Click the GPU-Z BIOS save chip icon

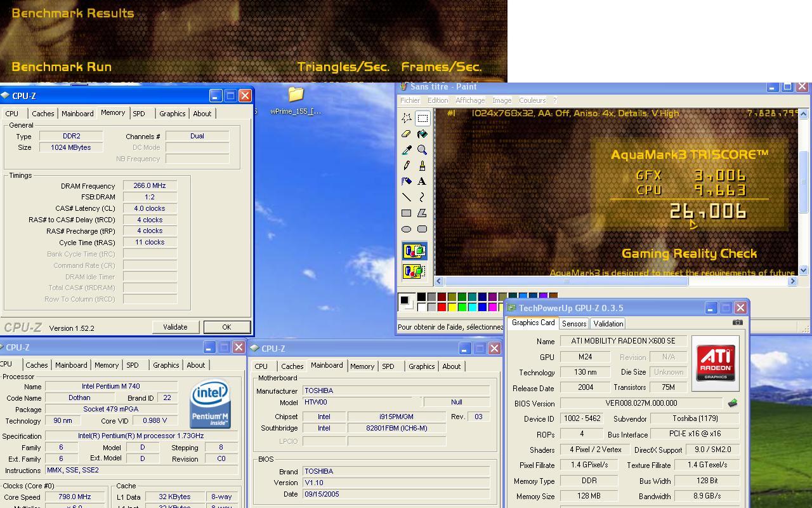pos(732,403)
